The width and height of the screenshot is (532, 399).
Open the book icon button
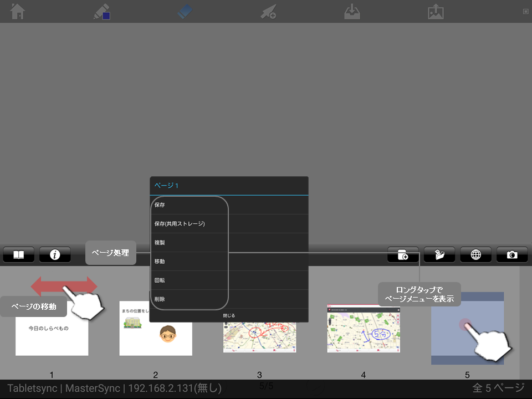pos(19,254)
